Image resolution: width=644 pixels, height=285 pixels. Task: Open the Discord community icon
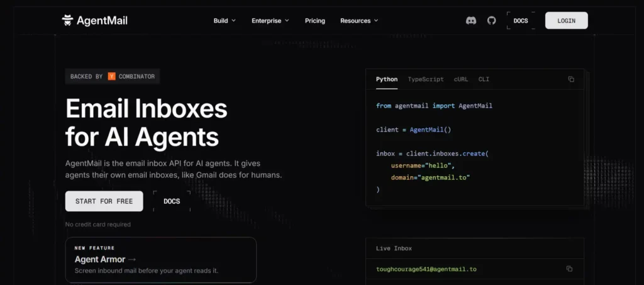pos(471,21)
